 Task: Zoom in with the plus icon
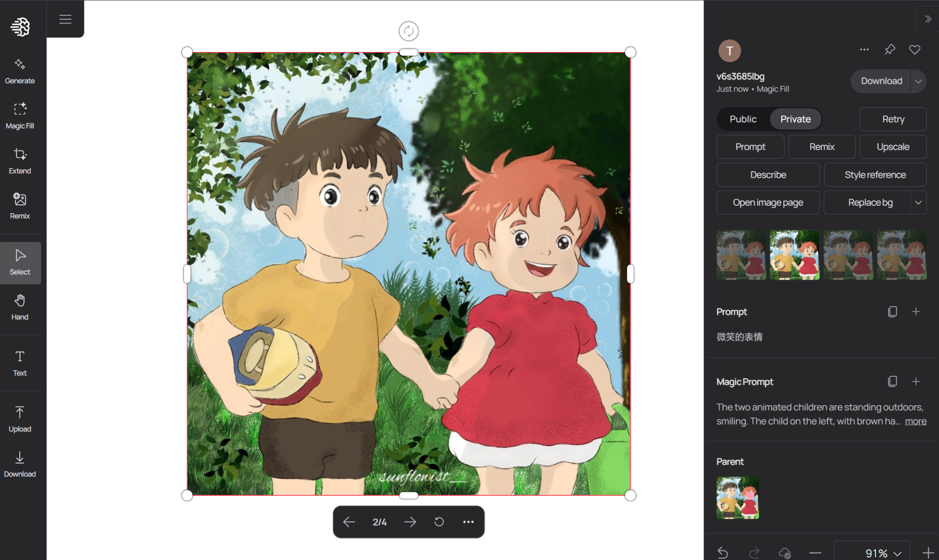pos(928,553)
